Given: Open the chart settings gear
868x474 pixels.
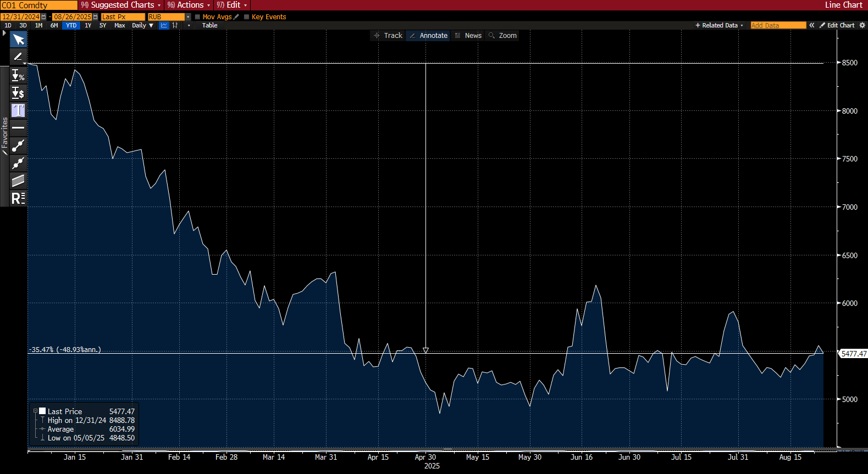Looking at the screenshot, I should 862,25.
